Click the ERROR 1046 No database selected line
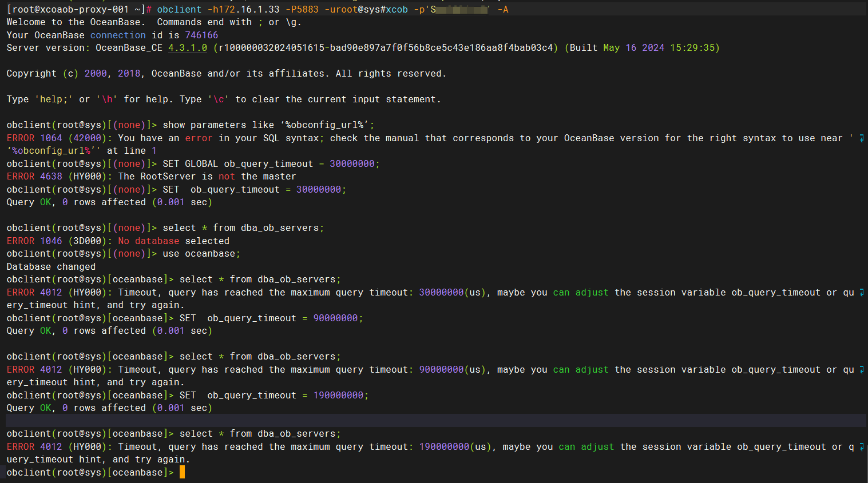Viewport: 868px width, 483px height. pyautogui.click(x=118, y=241)
